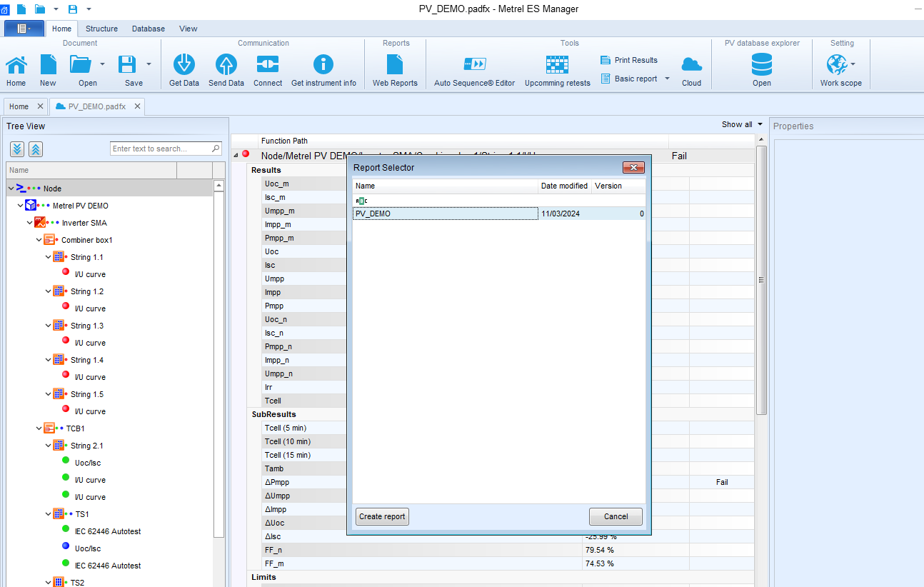Screen dimensions: 924x587
Task: Collapse the Combiner box1 tree node
Action: pyautogui.click(x=40, y=240)
